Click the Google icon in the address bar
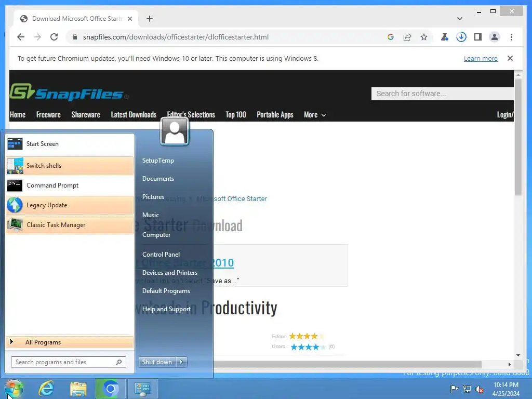Image resolution: width=532 pixels, height=399 pixels. tap(391, 37)
